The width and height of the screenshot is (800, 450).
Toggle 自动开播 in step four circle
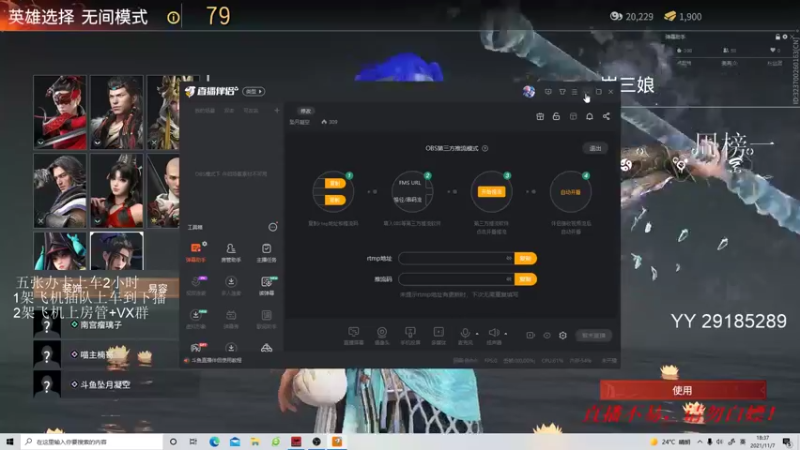(x=570, y=192)
